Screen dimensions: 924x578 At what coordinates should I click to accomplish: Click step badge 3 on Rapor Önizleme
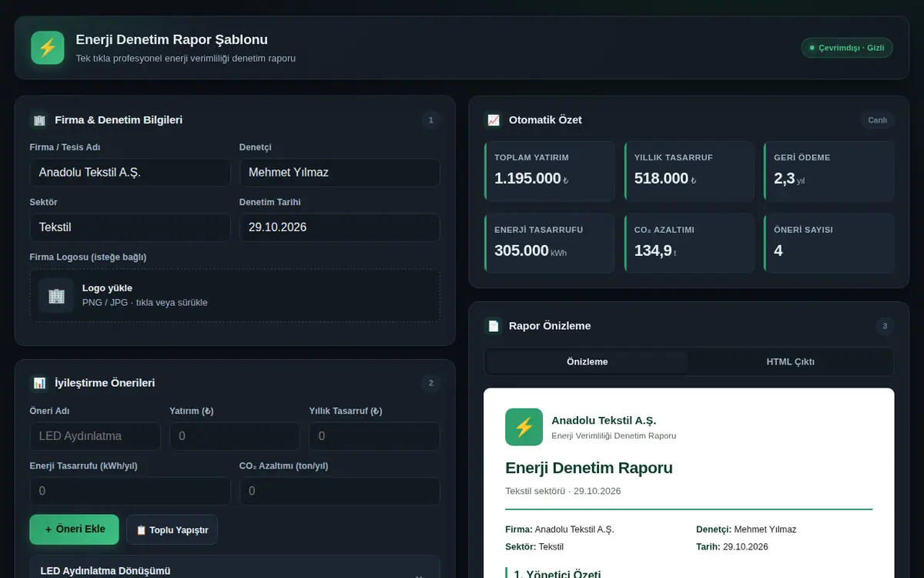(885, 326)
